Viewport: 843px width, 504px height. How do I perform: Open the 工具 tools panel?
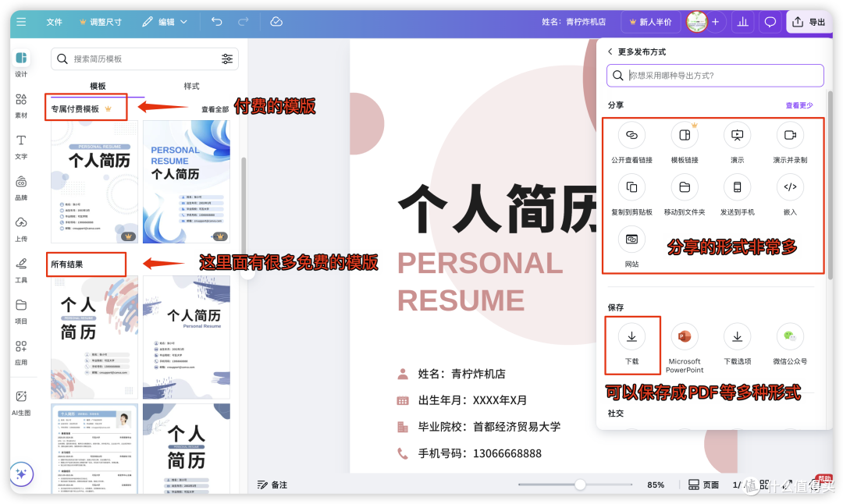point(22,270)
